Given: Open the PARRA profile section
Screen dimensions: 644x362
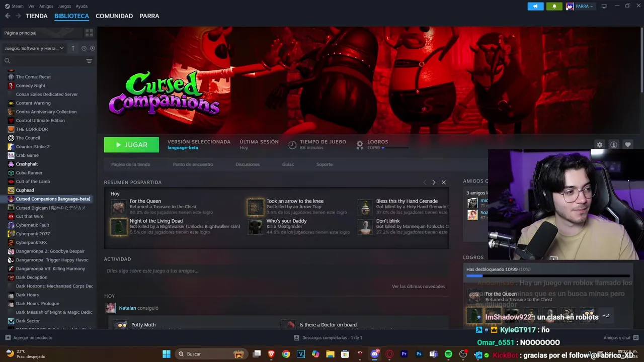Looking at the screenshot, I should pos(149,16).
